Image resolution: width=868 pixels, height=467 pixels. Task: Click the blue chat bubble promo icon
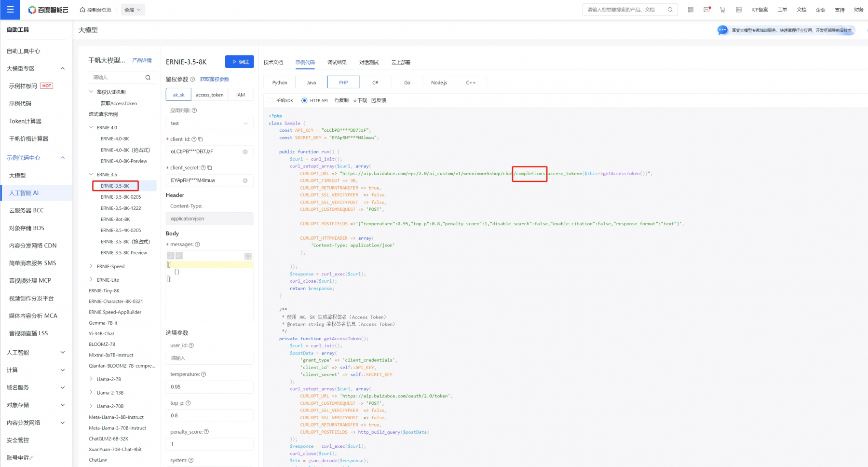pyautogui.click(x=722, y=30)
